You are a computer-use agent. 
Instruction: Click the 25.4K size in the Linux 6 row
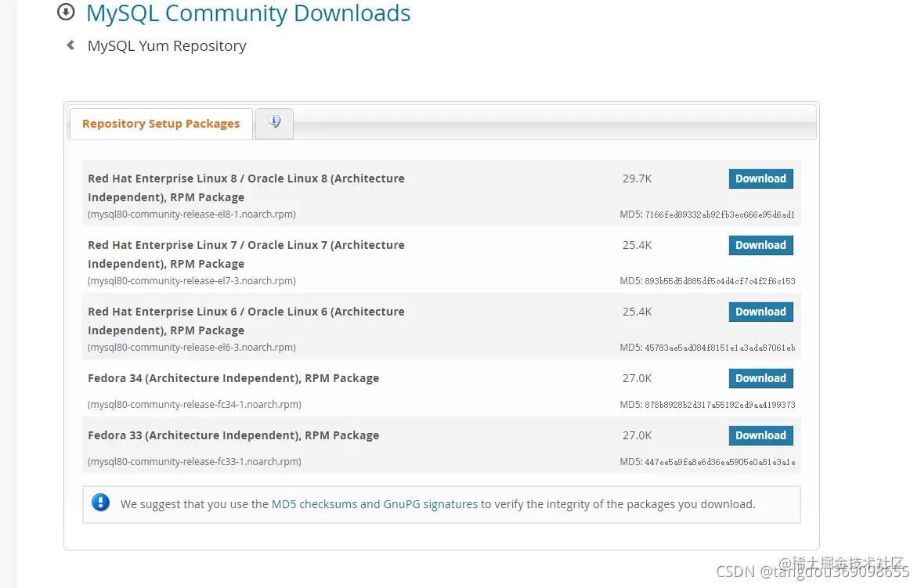637,312
